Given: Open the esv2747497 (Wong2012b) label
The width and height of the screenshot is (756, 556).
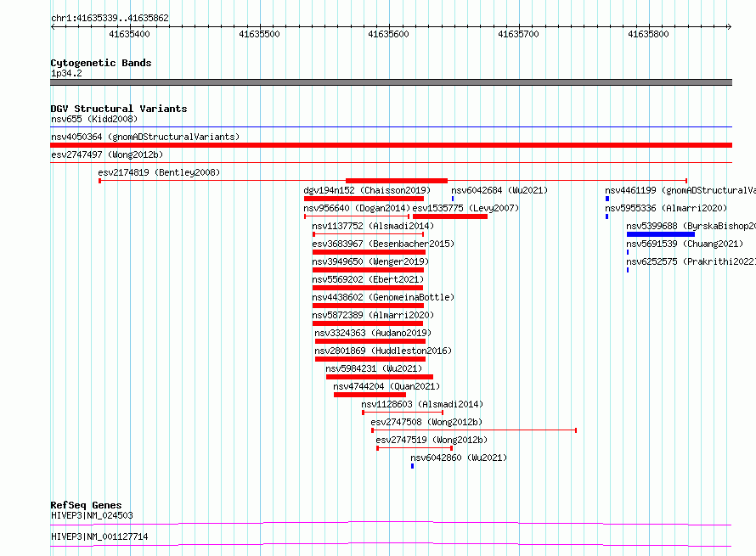Looking at the screenshot, I should click(107, 154).
